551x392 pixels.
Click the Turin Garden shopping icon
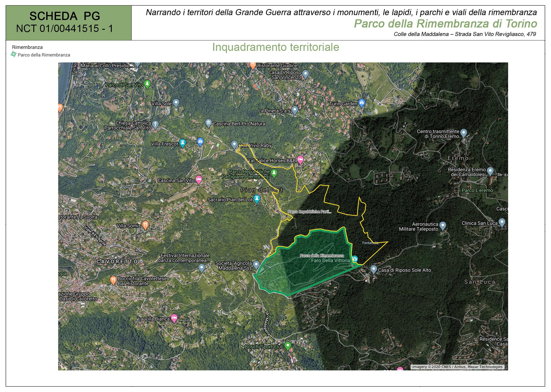tap(361, 103)
